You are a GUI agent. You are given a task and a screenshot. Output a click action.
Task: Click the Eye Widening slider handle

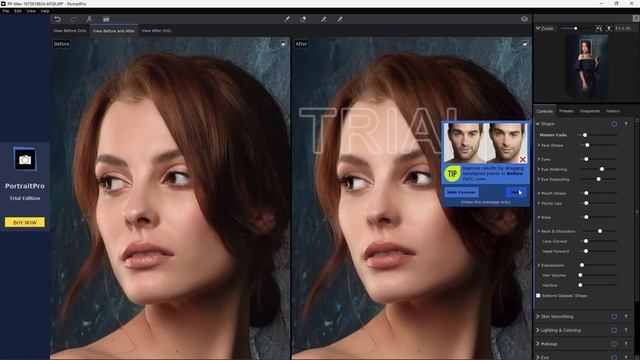602,169
